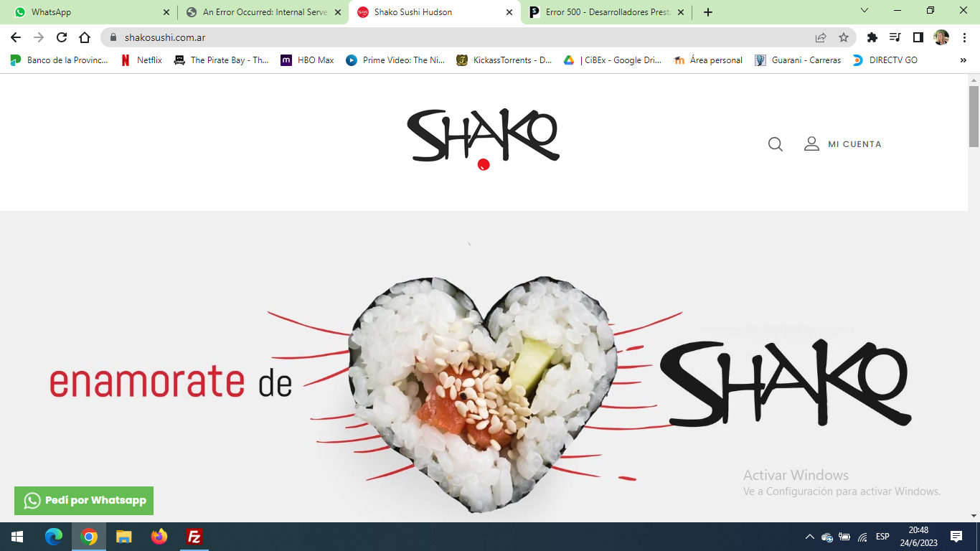Open the Prime Video bookmark
This screenshot has width=980, height=551.
(x=395, y=60)
